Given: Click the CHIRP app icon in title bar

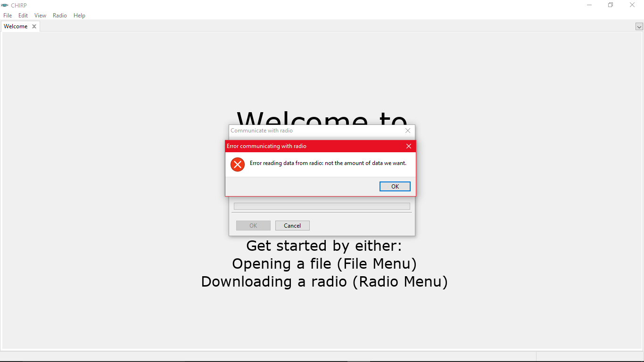Looking at the screenshot, I should tap(5, 5).
